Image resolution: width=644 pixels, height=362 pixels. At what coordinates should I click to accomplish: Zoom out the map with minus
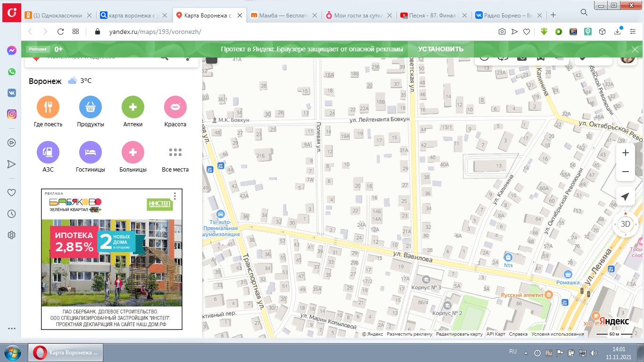point(625,172)
